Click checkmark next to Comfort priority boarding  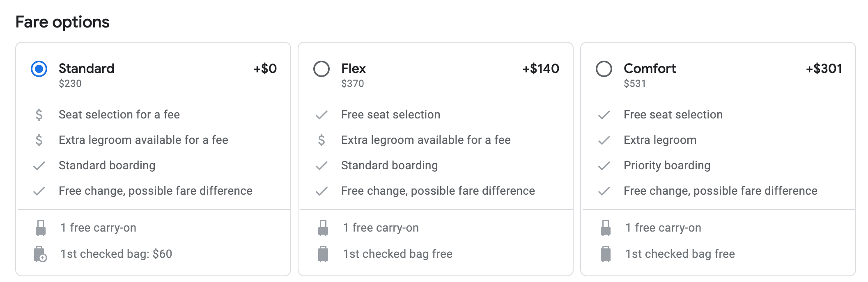604,166
